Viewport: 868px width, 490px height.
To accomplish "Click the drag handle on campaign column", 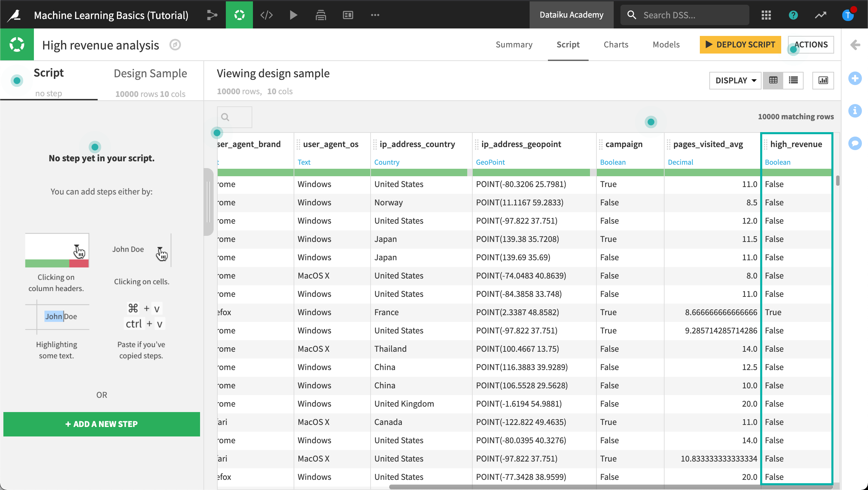I will [601, 145].
